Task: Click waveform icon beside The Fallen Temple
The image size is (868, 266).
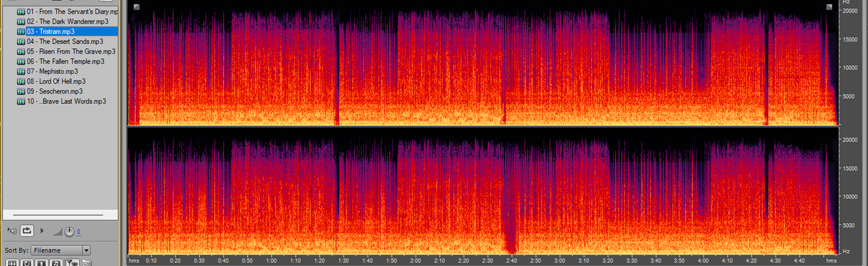Action: (21, 61)
